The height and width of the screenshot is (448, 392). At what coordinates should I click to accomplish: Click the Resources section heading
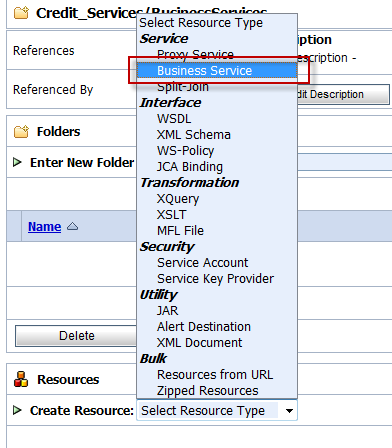tap(68, 379)
